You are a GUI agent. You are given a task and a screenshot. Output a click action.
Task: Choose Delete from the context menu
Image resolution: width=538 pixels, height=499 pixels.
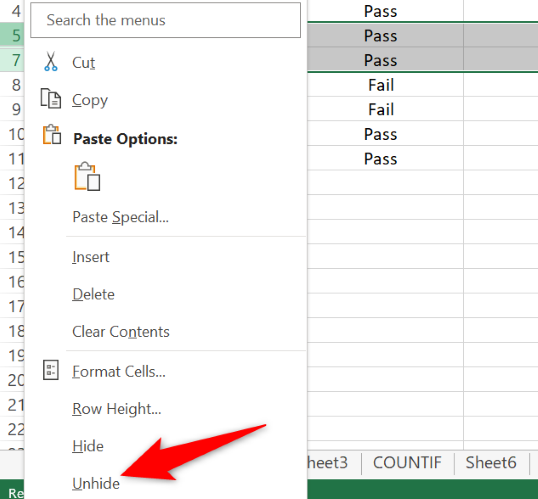[93, 294]
